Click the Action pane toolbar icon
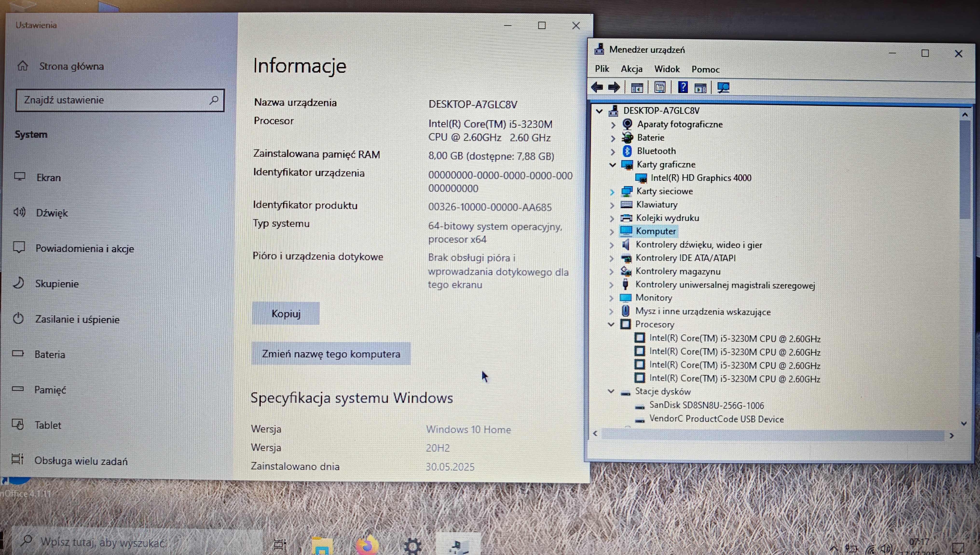 coord(700,88)
